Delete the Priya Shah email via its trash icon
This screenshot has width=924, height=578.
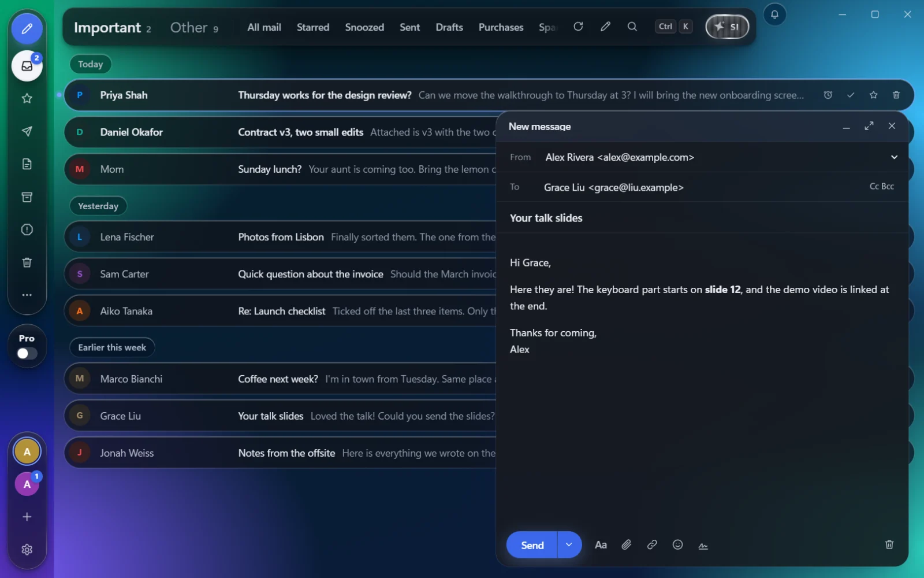(x=896, y=95)
